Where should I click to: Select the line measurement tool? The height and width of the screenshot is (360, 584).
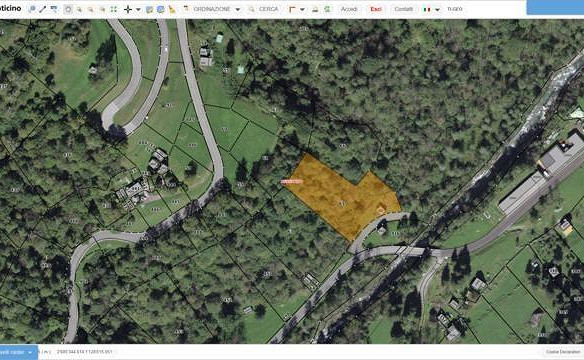[42, 9]
